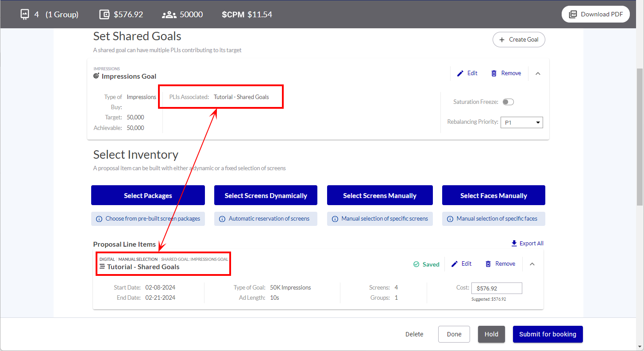Click the target icon beside Impressions Goal

(x=96, y=76)
